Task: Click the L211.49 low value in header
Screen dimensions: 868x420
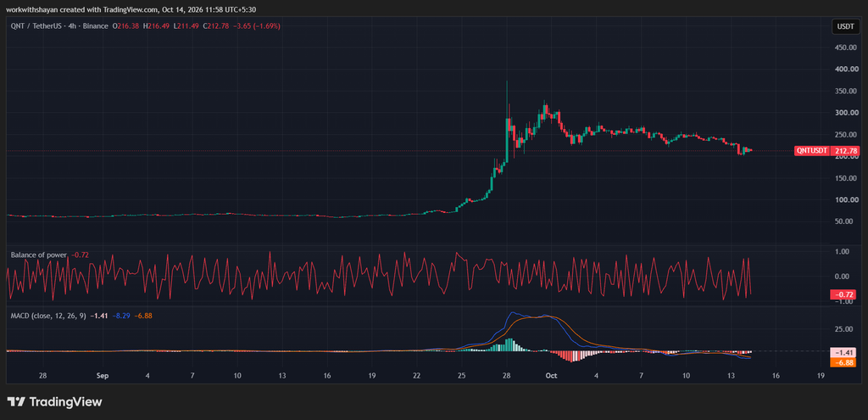Action: point(187,26)
